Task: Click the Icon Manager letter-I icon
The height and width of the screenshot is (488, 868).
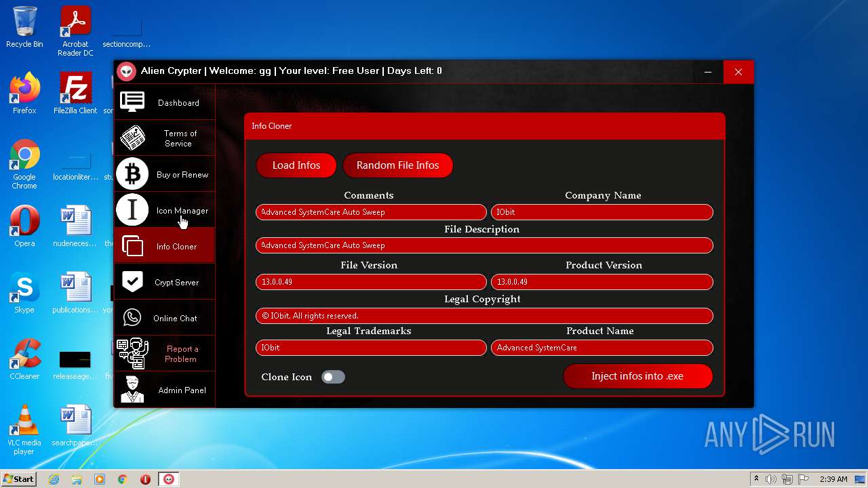Action: 132,210
